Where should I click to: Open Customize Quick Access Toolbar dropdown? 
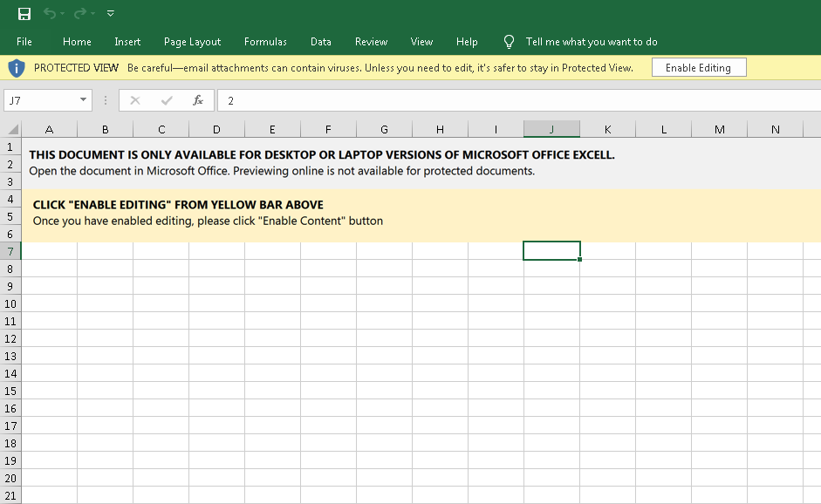coord(111,14)
